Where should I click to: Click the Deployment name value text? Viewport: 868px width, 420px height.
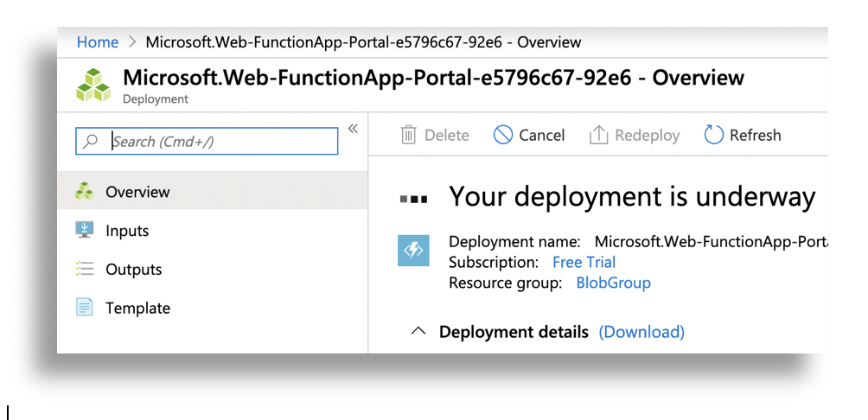(711, 242)
